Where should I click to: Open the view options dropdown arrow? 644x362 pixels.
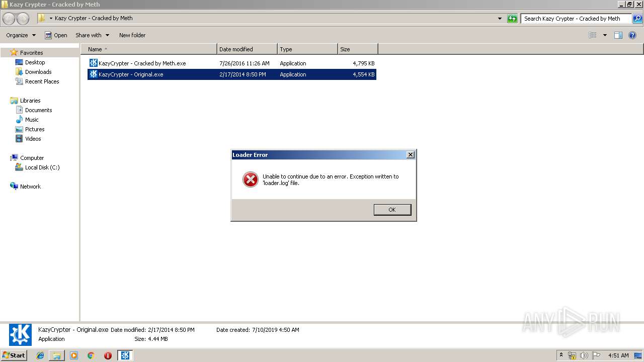tap(605, 35)
